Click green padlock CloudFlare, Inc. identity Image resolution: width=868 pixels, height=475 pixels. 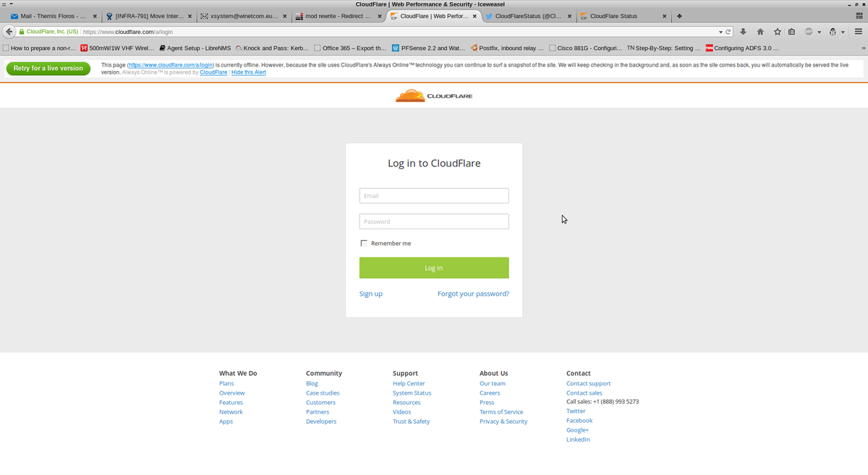(48, 32)
